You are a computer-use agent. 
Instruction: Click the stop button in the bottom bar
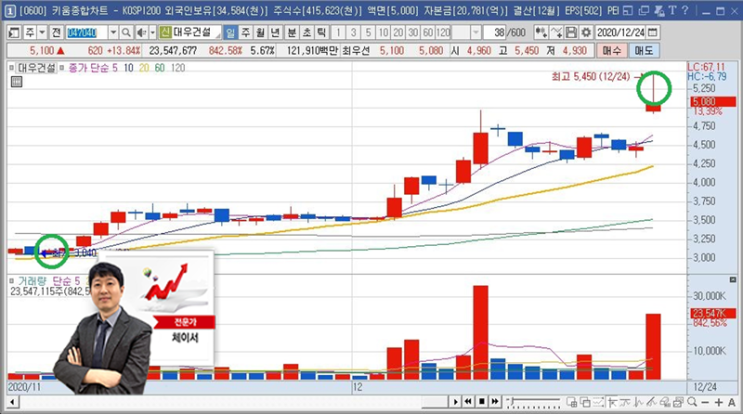(481, 402)
